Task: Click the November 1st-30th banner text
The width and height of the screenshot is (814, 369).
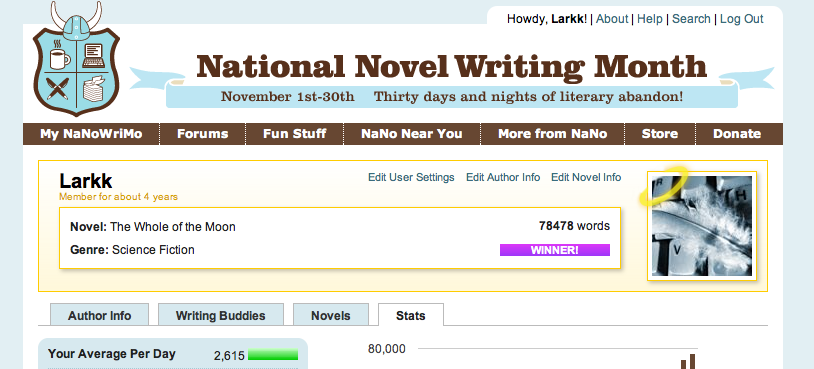Action: [288, 97]
